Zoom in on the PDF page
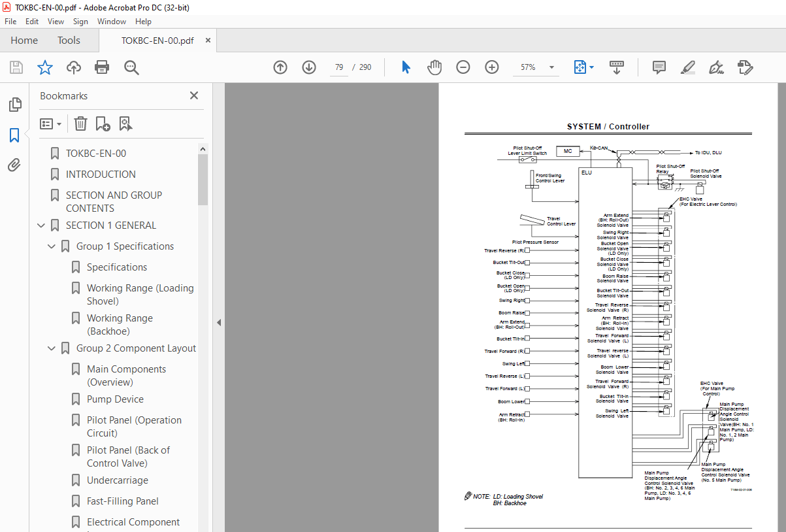Image resolution: width=786 pixels, height=532 pixels. click(x=491, y=67)
